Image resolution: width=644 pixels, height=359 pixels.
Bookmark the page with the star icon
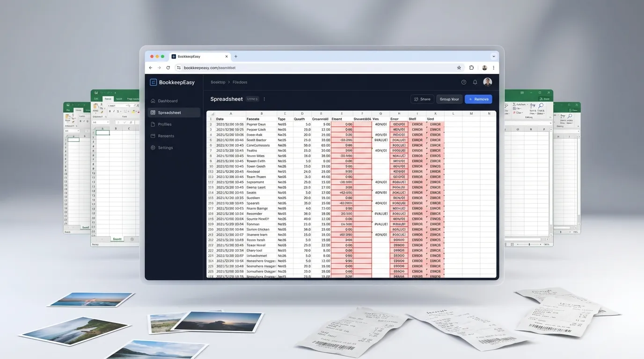click(459, 68)
